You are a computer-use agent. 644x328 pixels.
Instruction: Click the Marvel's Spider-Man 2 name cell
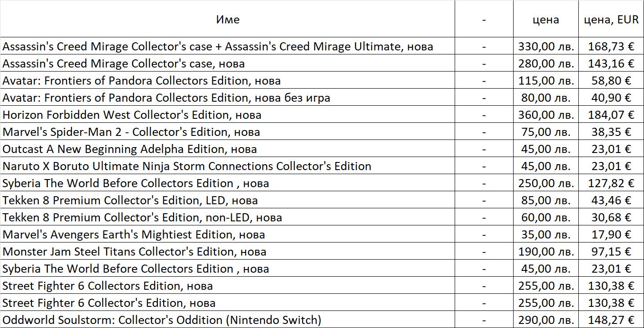228,132
